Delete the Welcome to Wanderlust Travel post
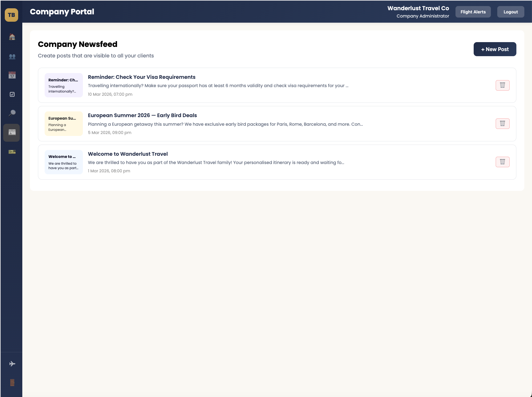 pyautogui.click(x=503, y=162)
